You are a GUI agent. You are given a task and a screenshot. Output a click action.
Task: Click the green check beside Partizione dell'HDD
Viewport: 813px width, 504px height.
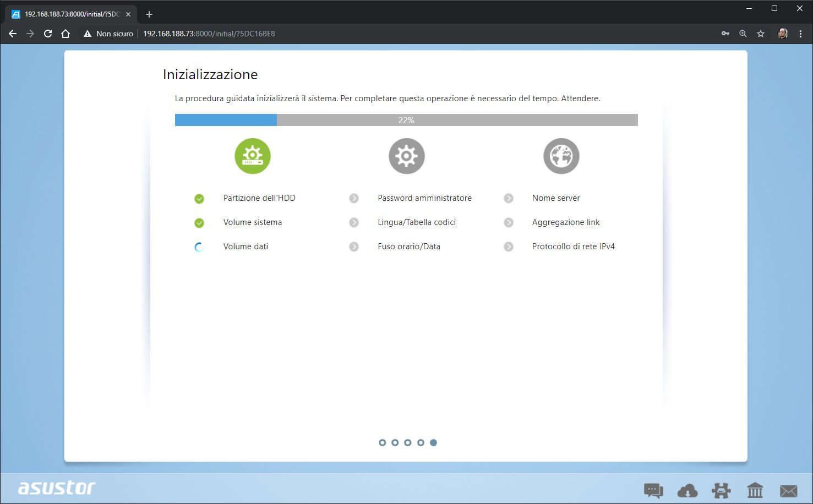pyautogui.click(x=199, y=199)
